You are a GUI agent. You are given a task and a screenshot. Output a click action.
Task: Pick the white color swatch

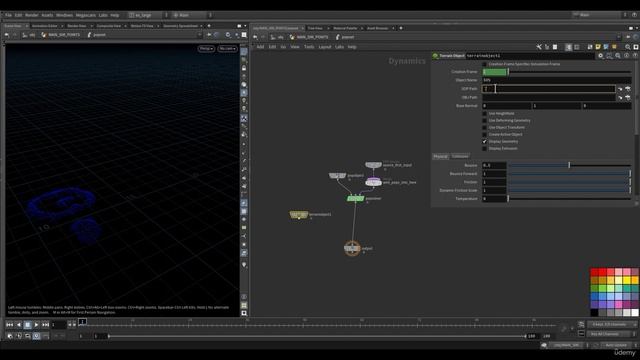[x=634, y=313]
